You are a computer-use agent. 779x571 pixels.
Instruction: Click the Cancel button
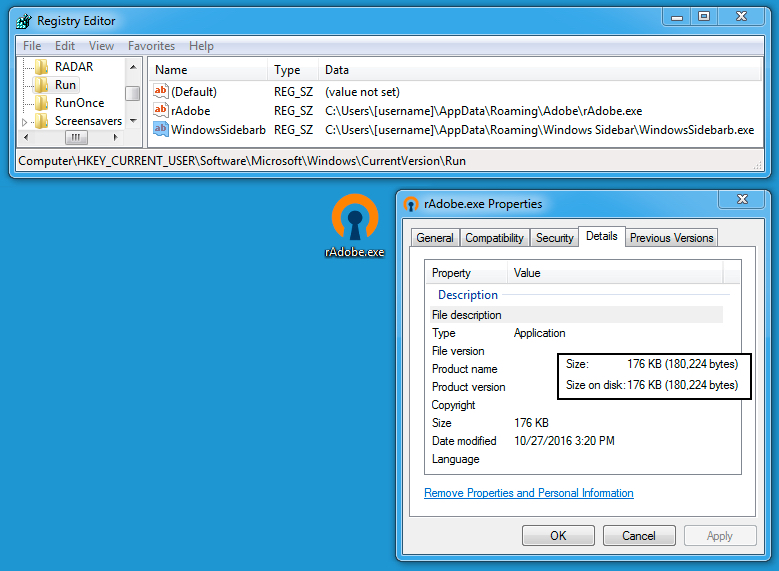[x=639, y=536]
